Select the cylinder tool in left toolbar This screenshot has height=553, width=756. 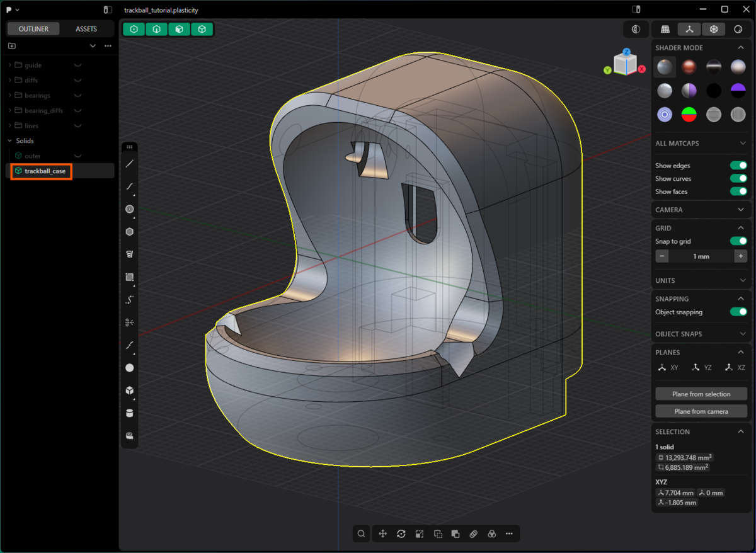(x=130, y=413)
